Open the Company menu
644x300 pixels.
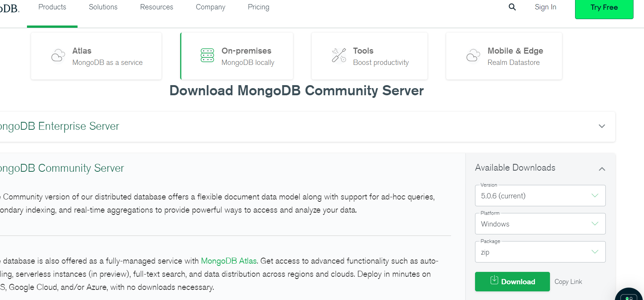coord(211,7)
